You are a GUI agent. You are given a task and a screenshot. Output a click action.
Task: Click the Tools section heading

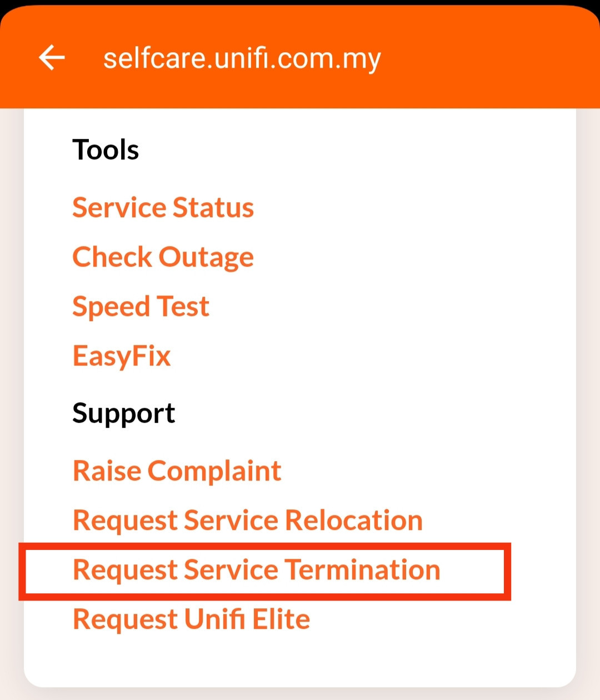[x=106, y=150]
